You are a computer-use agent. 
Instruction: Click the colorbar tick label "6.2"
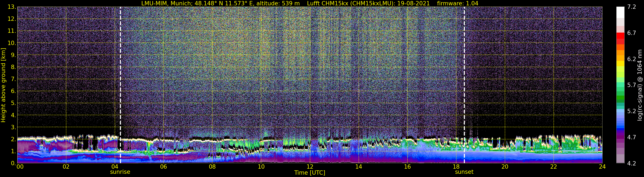pyautogui.click(x=632, y=59)
